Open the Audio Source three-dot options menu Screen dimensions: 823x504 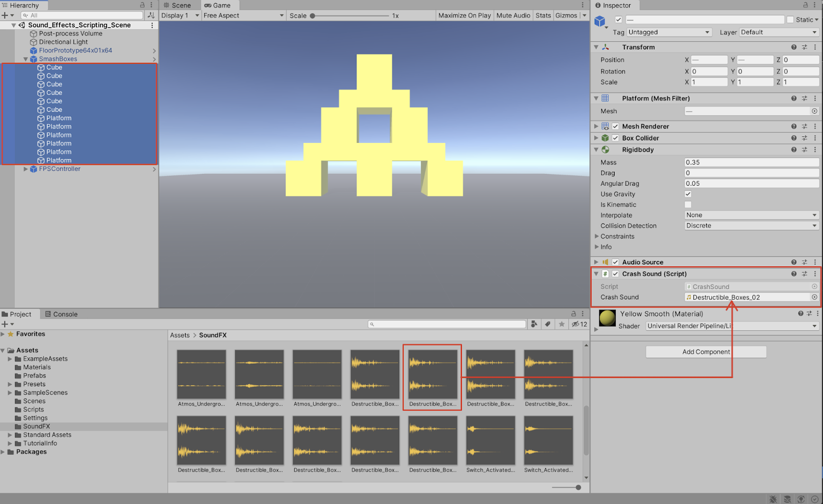pyautogui.click(x=815, y=262)
